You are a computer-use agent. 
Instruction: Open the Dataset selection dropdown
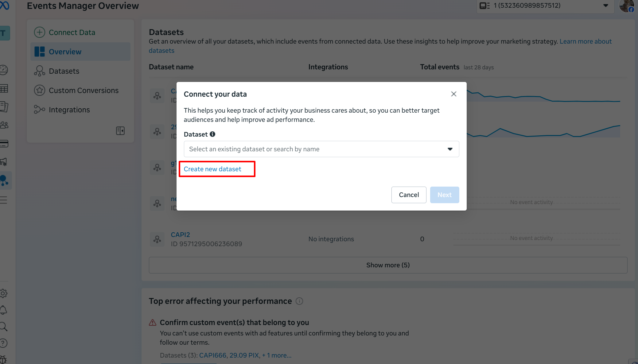[321, 149]
